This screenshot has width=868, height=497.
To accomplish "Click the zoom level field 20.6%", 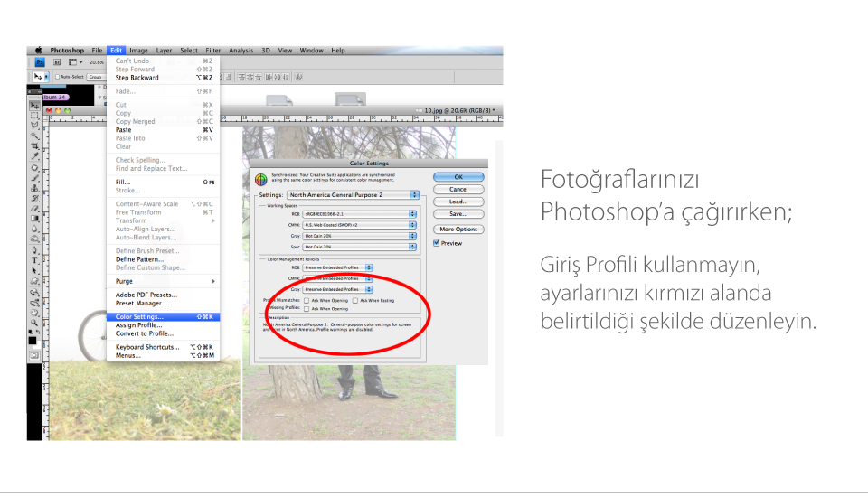I will (x=97, y=62).
